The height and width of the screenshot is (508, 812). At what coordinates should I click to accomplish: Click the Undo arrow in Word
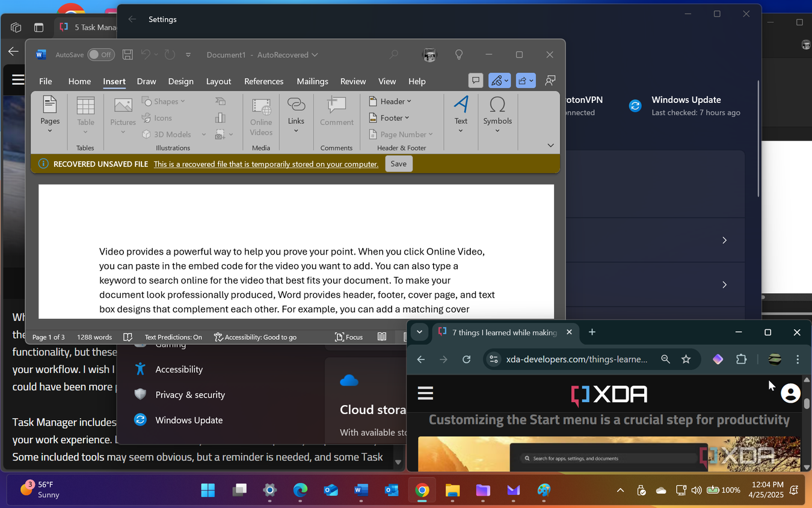tap(146, 55)
